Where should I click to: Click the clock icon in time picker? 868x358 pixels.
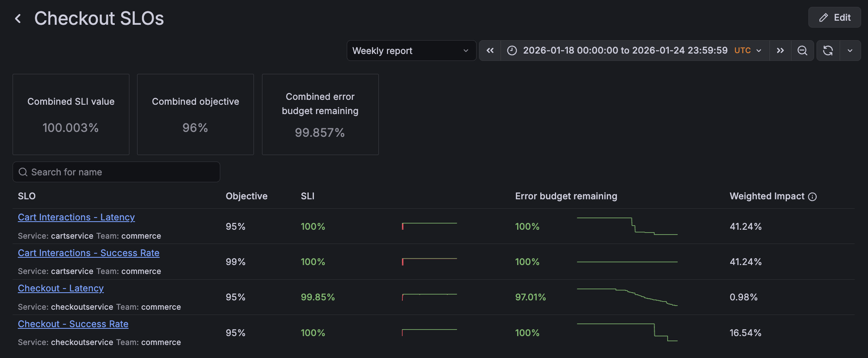pos(512,51)
